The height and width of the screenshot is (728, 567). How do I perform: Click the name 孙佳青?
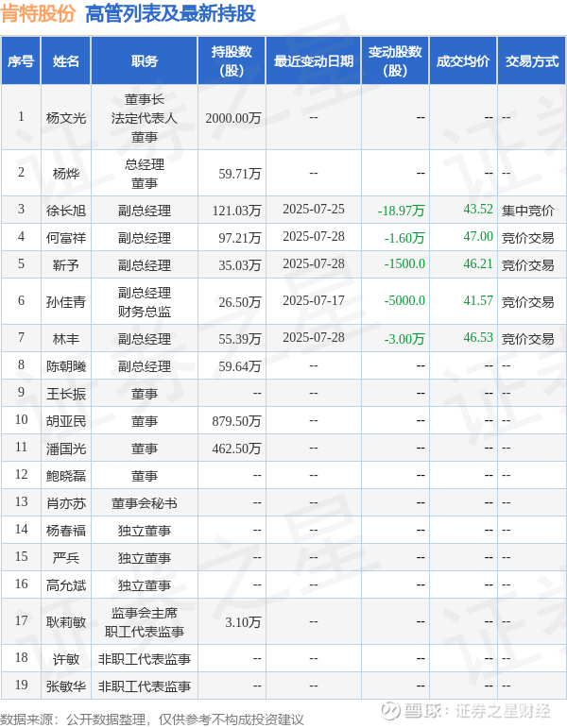click(x=66, y=302)
